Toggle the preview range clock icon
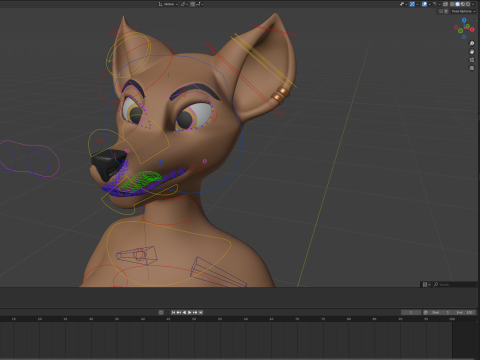This screenshot has width=480, height=360. pos(426,312)
